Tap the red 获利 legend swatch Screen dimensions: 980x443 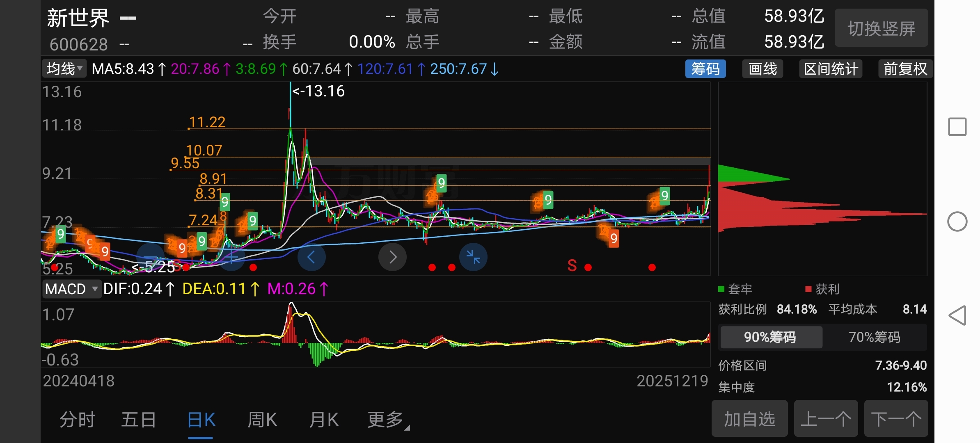[808, 289]
